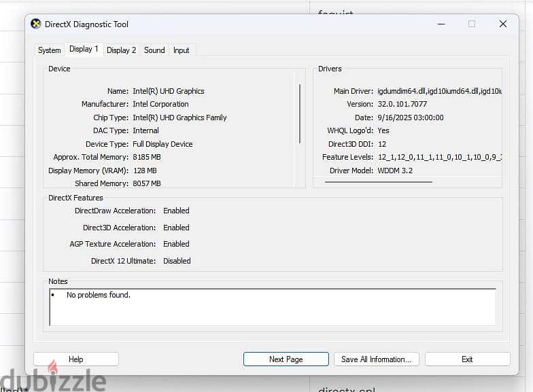533x392 pixels.
Task: Select chip type 'Intel(R) UHD Graphics Family'
Action: tap(179, 118)
